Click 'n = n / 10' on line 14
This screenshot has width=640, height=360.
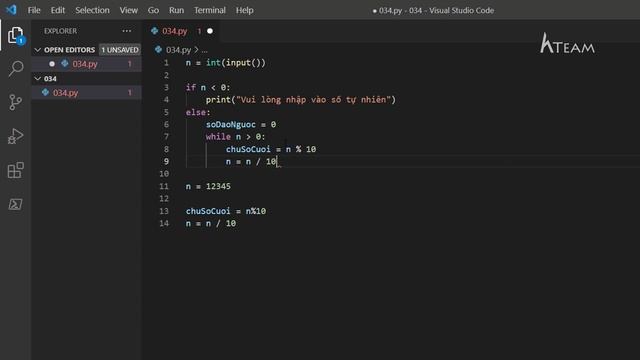click(211, 223)
